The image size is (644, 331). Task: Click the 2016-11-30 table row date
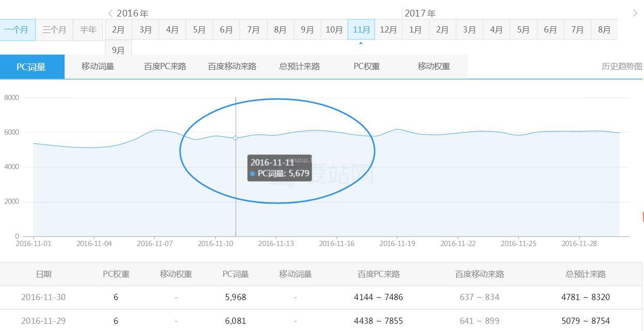(43, 297)
